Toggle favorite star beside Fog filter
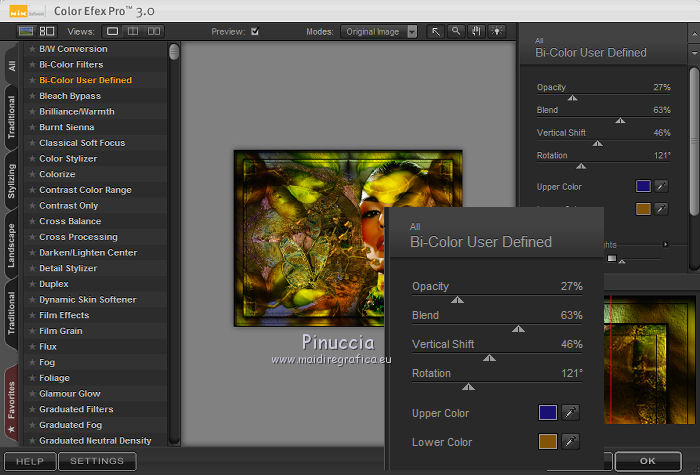700x475 pixels. pyautogui.click(x=32, y=362)
